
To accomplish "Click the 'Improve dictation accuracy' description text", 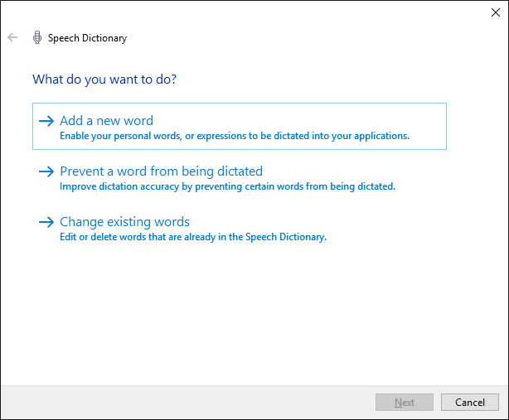I will 227,186.
